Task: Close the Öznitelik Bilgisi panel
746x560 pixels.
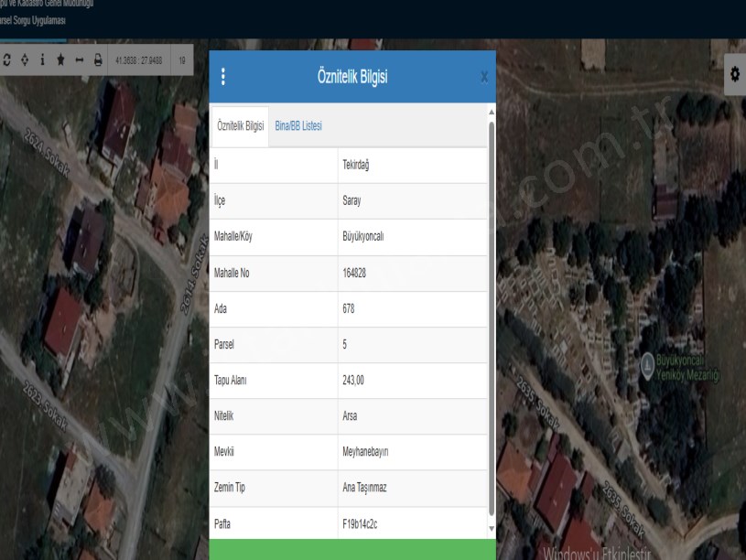Action: (x=484, y=78)
